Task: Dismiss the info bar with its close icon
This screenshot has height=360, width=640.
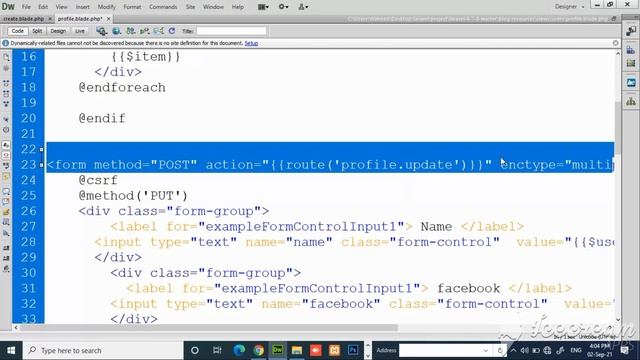Action: point(616,43)
